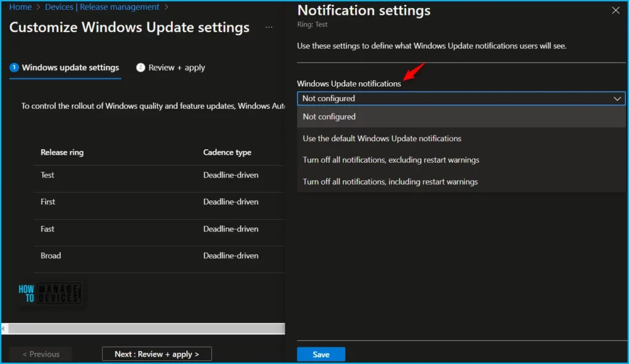Screen dimensions: 629x364
Task: Click the Release ring column header
Action: (x=62, y=152)
